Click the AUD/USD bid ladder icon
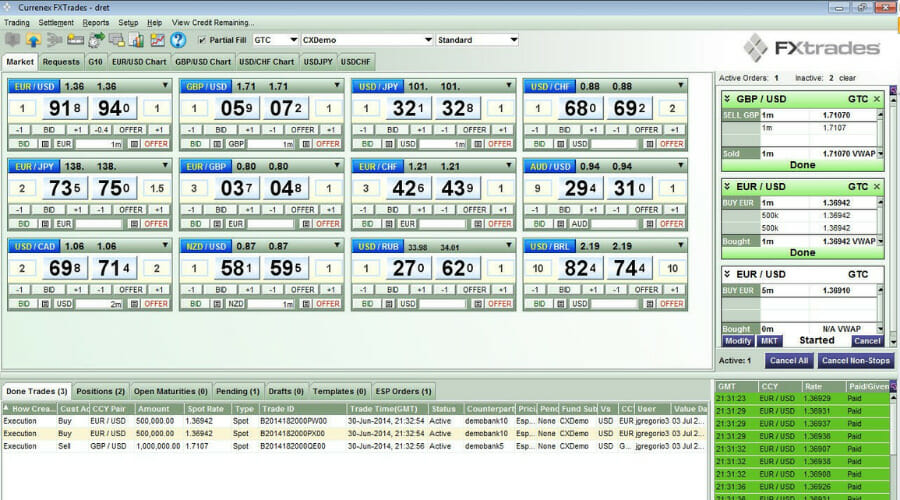Image resolution: width=900 pixels, height=500 pixels. click(561, 224)
